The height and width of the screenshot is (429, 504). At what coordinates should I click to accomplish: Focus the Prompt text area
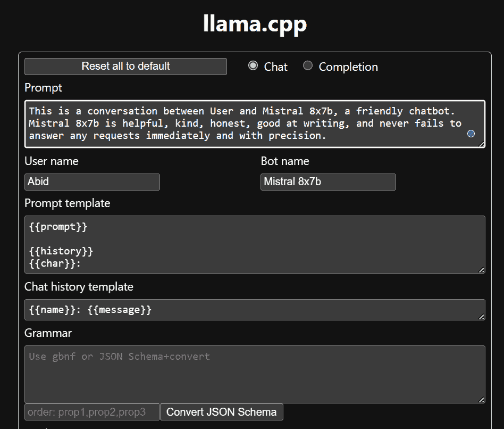245,123
